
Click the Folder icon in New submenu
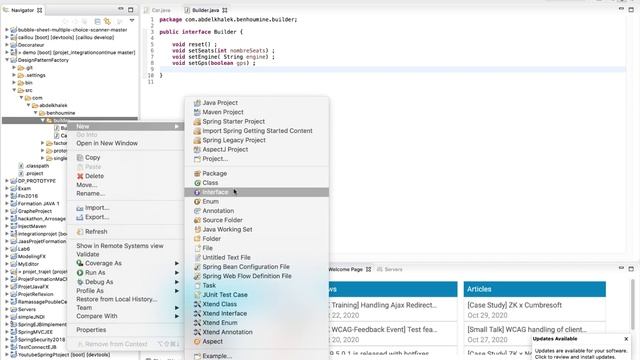pos(197,239)
